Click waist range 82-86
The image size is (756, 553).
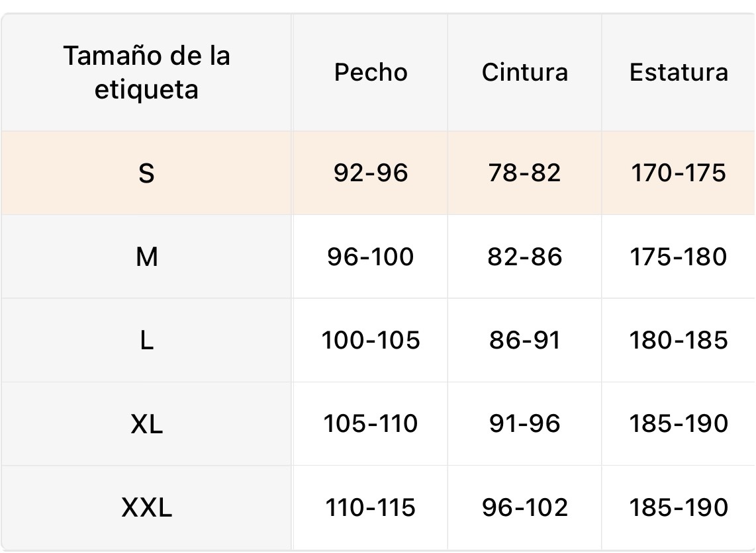(x=524, y=257)
